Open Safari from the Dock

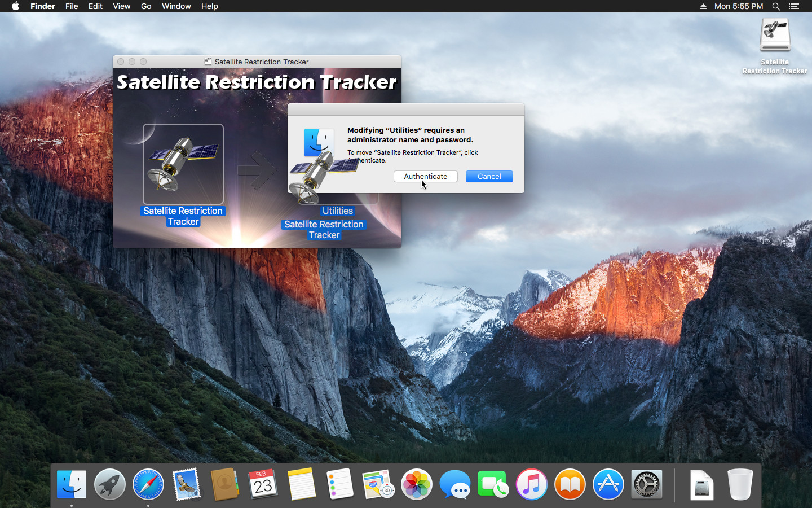point(148,485)
